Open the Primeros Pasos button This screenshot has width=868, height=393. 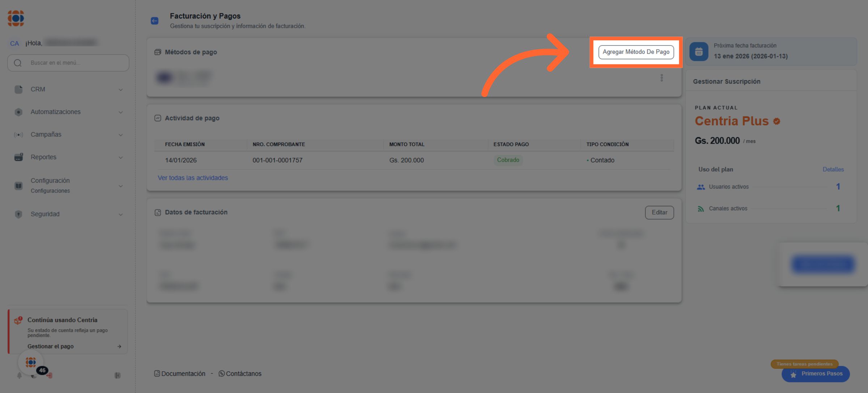point(816,374)
